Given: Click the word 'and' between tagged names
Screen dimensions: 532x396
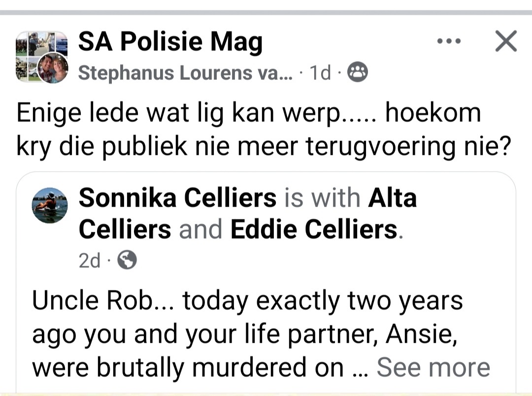Looking at the screenshot, I should tap(200, 229).
